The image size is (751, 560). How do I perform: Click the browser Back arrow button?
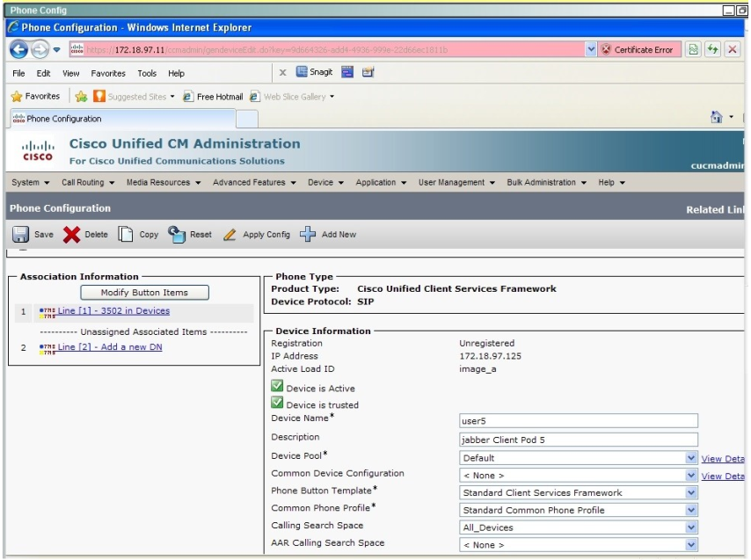[x=19, y=50]
